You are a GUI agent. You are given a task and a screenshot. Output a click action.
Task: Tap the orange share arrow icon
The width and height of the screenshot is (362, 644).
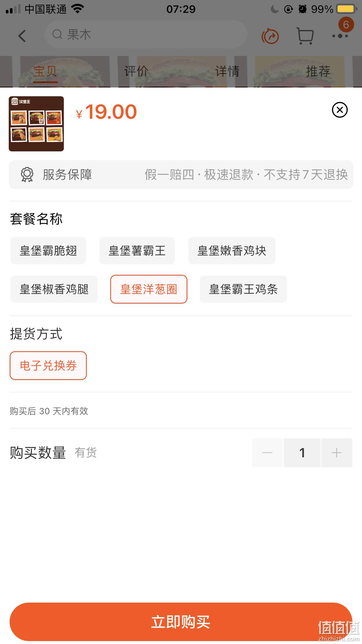[270, 36]
